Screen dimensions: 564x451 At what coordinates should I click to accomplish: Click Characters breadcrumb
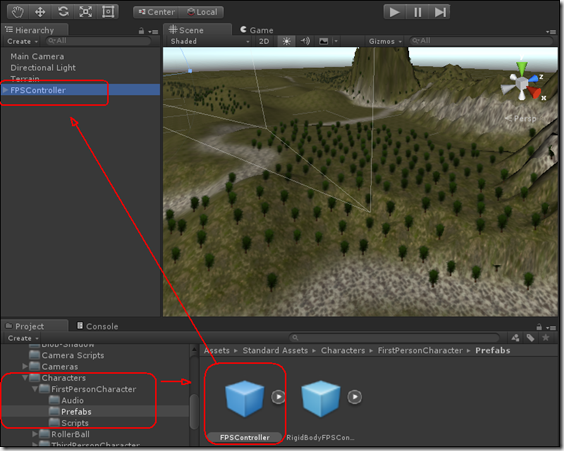343,351
